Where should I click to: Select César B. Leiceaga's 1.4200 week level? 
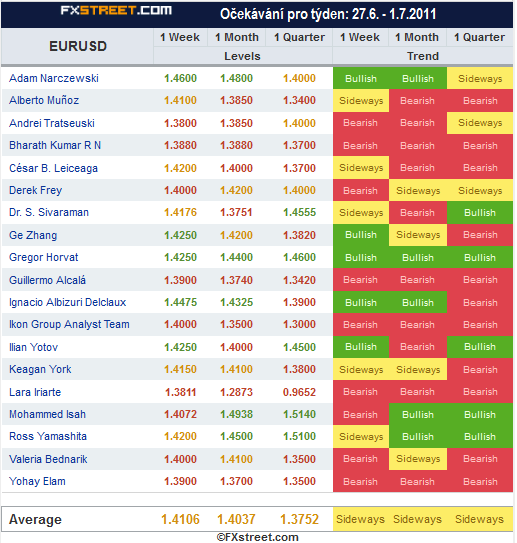(180, 168)
